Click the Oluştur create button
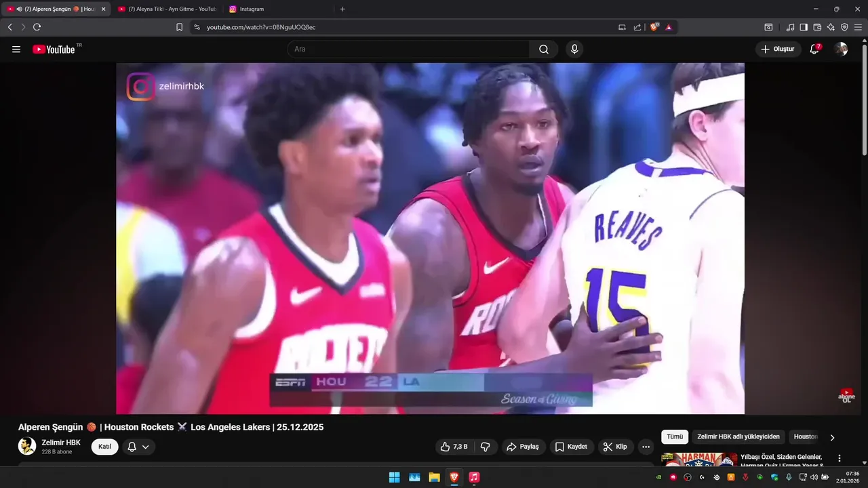The width and height of the screenshot is (868, 488). coord(778,49)
